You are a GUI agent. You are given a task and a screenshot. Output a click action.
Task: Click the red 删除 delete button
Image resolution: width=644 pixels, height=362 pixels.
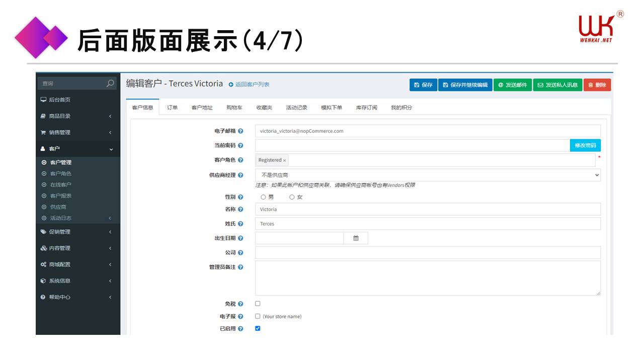(x=597, y=85)
